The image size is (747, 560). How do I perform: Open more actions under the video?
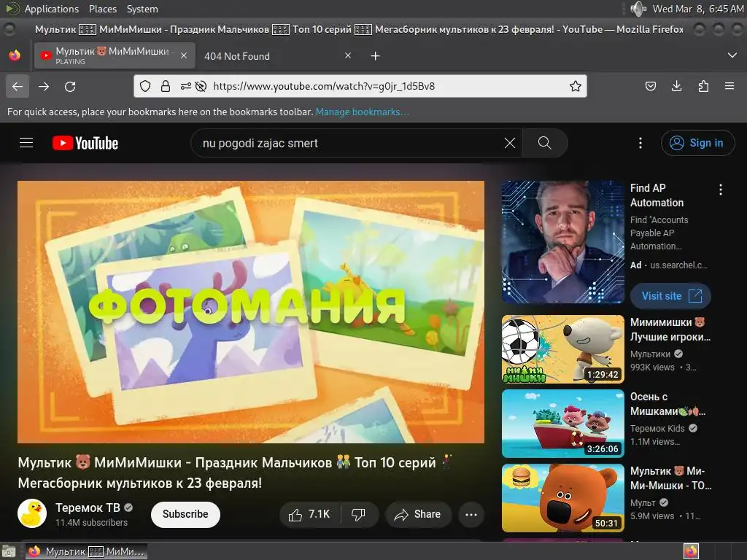[x=471, y=514]
